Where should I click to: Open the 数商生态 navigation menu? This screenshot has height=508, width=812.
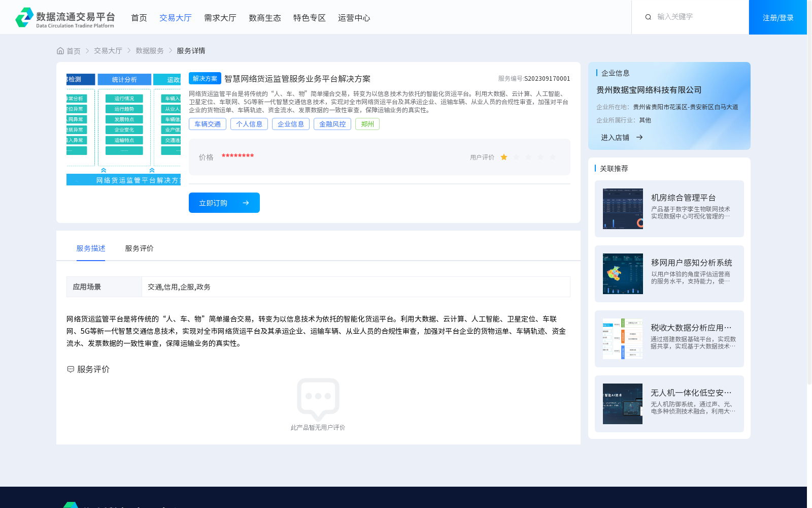click(x=265, y=18)
